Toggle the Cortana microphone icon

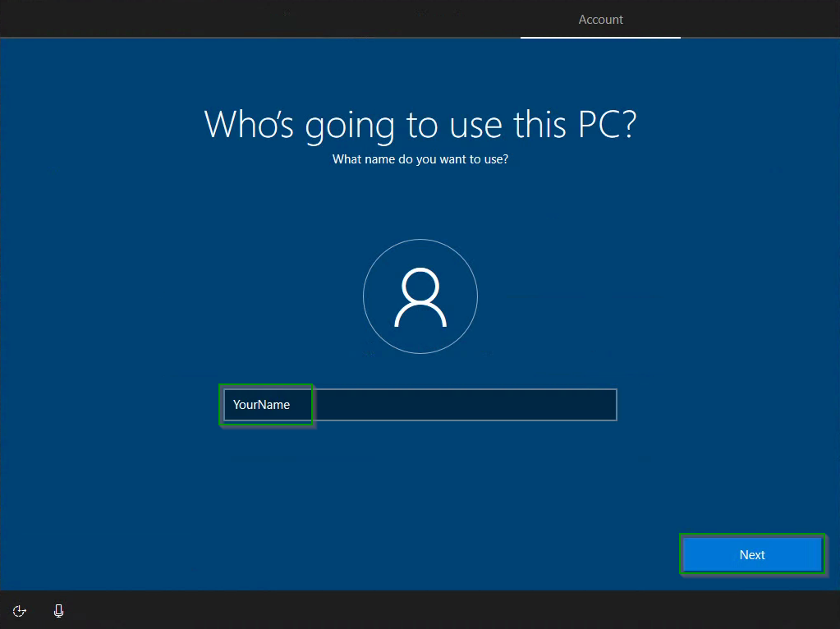(x=58, y=610)
